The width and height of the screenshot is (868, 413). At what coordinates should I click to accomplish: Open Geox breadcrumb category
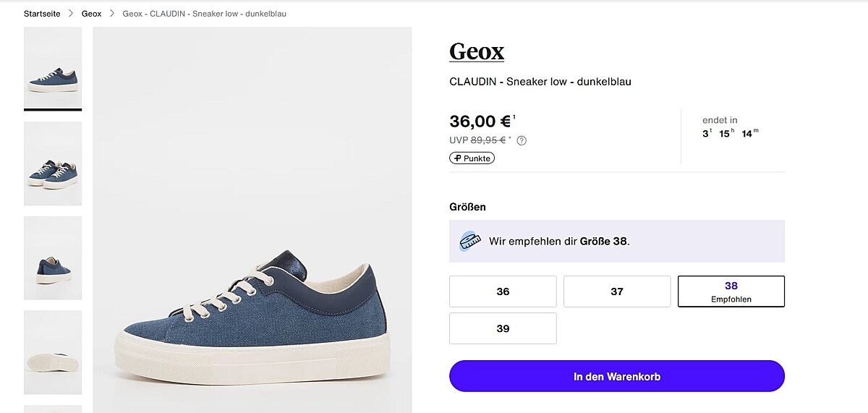[x=91, y=14]
